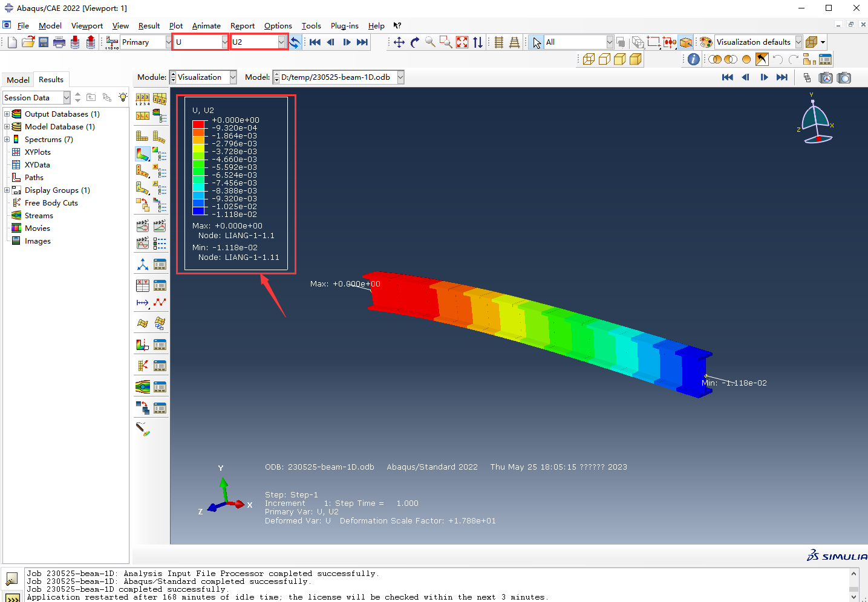This screenshot has height=602, width=868.
Task: Select Free Body Cuts in tree
Action: pyautogui.click(x=51, y=203)
